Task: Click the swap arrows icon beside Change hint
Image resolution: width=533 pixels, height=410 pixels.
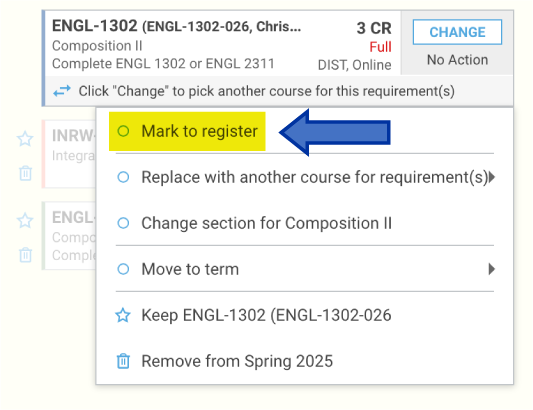Action: 62,91
